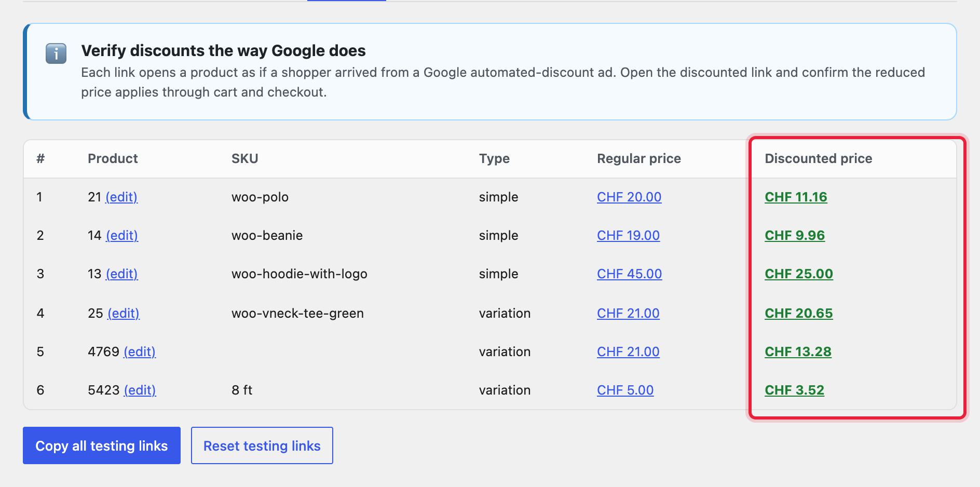980x487 pixels.
Task: Select the woo-hoodie-with-logo SKU cell
Action: 300,274
